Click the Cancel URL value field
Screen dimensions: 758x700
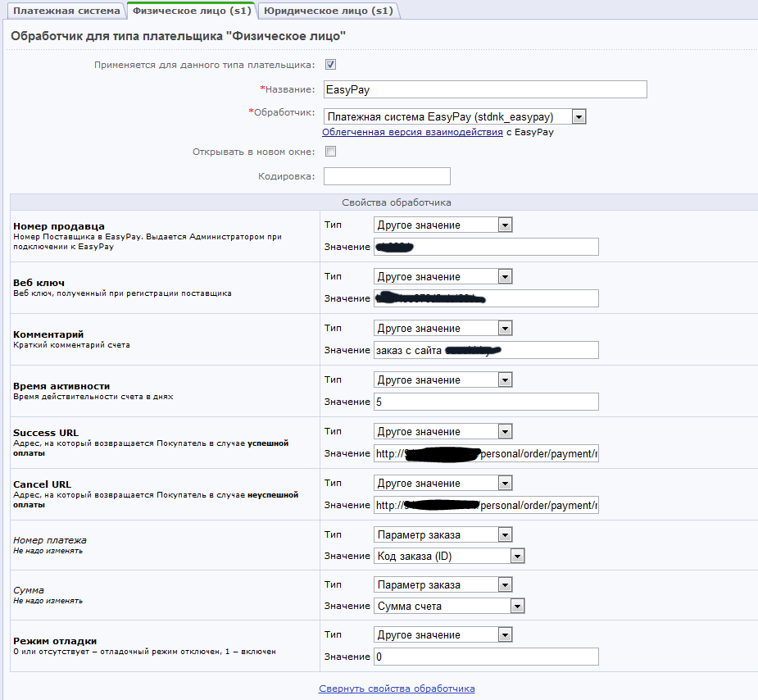486,506
